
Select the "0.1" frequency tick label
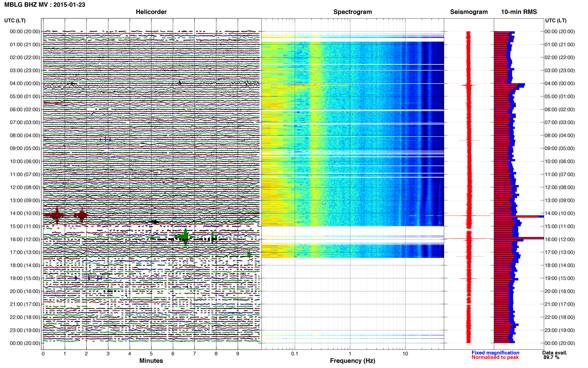tap(295, 354)
